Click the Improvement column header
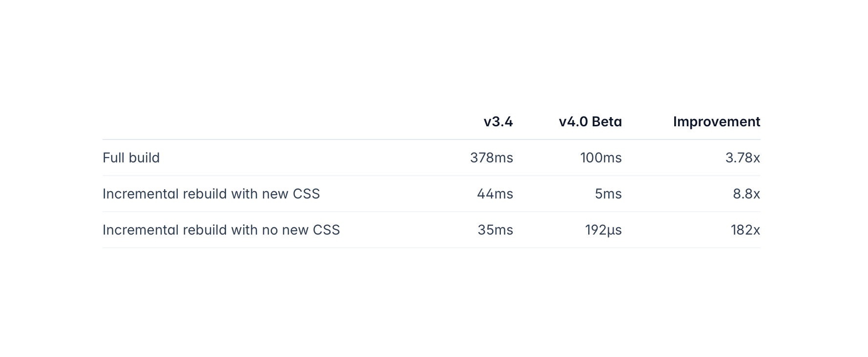This screenshot has height=357, width=868. [x=716, y=121]
